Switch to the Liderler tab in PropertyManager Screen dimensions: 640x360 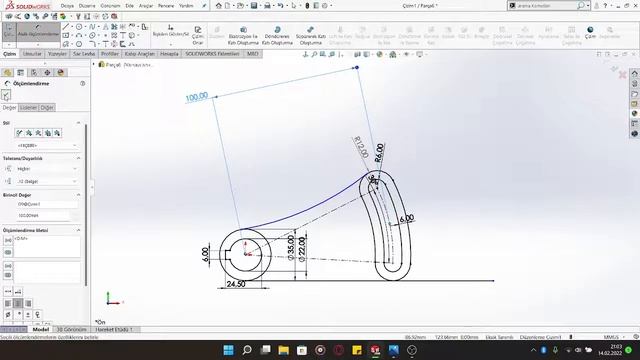29,108
